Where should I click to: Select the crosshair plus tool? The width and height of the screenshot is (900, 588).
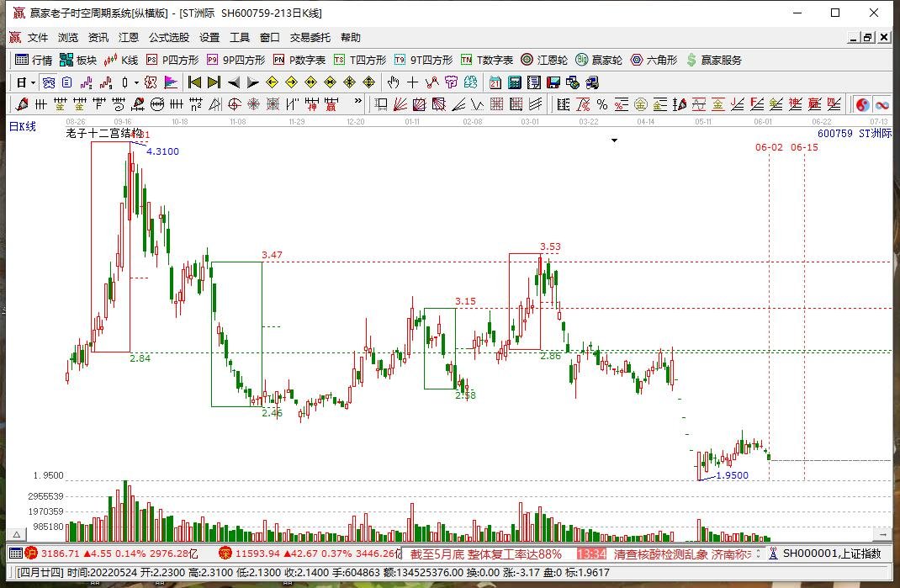pyautogui.click(x=412, y=82)
